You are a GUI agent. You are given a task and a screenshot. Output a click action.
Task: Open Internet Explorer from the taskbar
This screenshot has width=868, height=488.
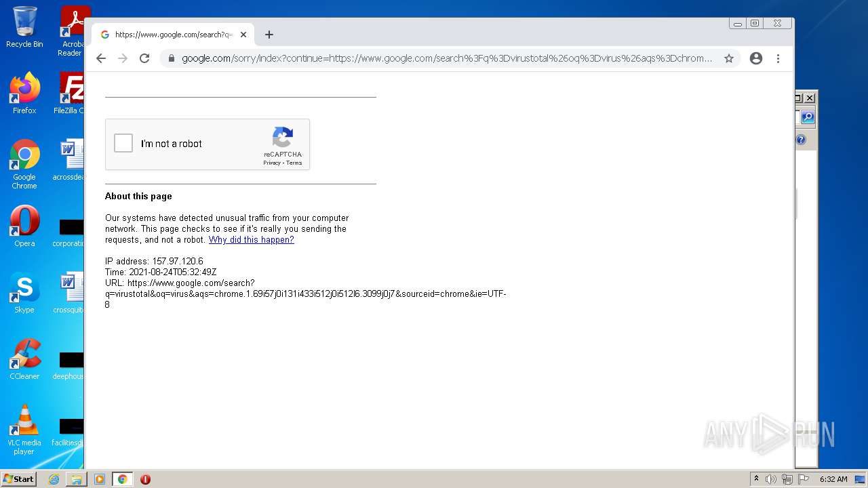point(54,479)
